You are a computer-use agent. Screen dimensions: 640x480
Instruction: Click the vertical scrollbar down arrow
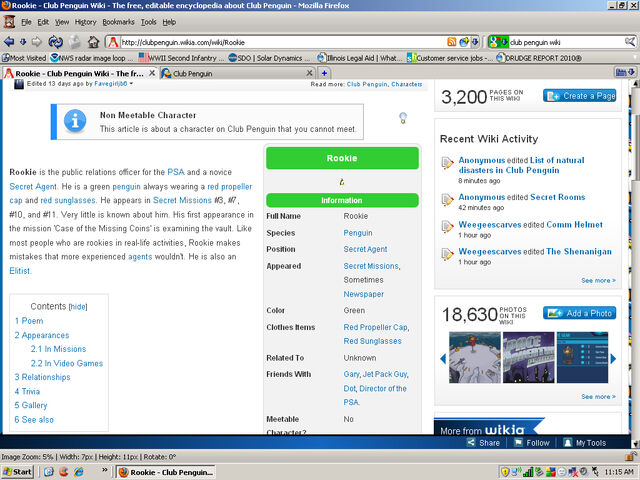(635, 444)
